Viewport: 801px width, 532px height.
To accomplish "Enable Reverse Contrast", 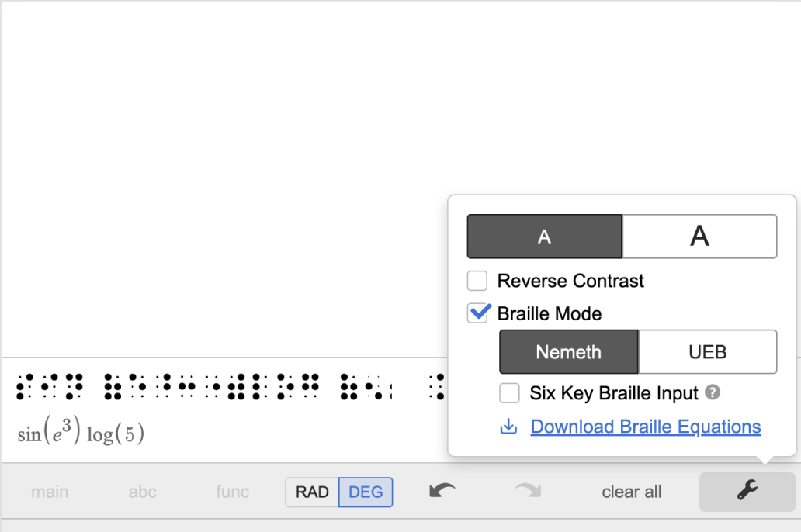I will (477, 281).
